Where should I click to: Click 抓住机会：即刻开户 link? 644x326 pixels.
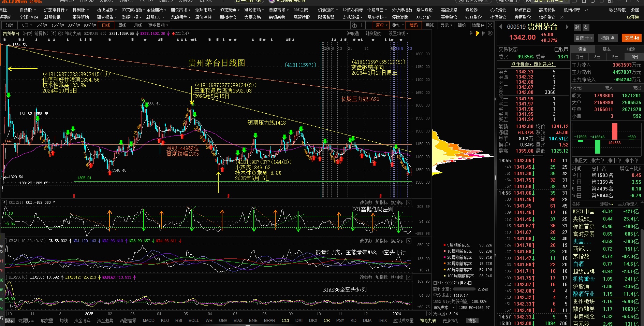click(533, 64)
